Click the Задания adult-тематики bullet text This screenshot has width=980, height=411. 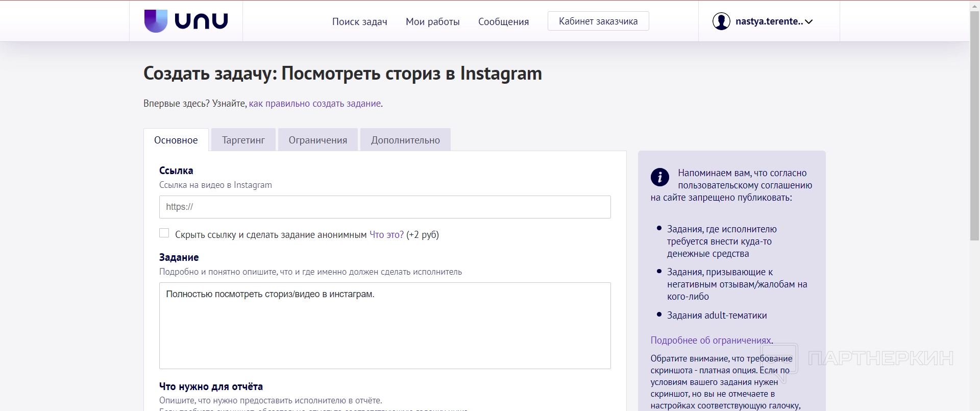click(717, 316)
